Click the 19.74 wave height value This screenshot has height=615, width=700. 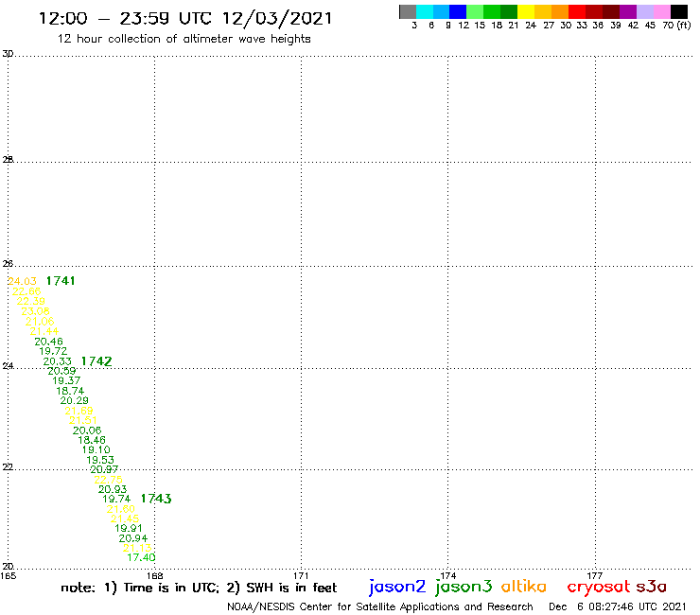pyautogui.click(x=116, y=499)
